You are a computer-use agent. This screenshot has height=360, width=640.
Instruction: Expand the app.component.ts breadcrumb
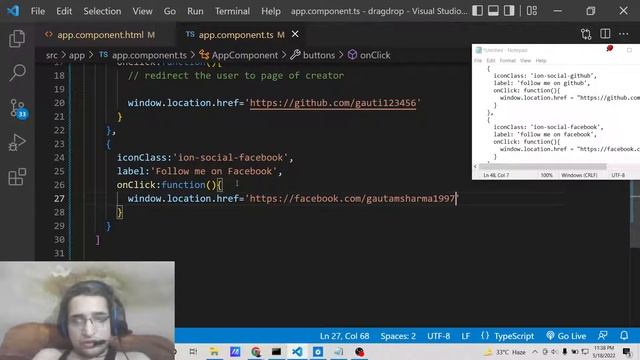pos(143,55)
